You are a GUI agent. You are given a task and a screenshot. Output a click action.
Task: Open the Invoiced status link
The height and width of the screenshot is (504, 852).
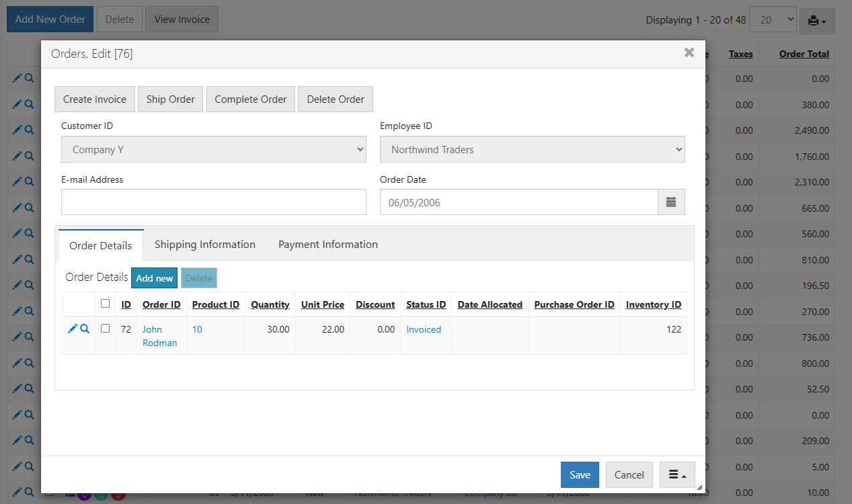coord(424,329)
